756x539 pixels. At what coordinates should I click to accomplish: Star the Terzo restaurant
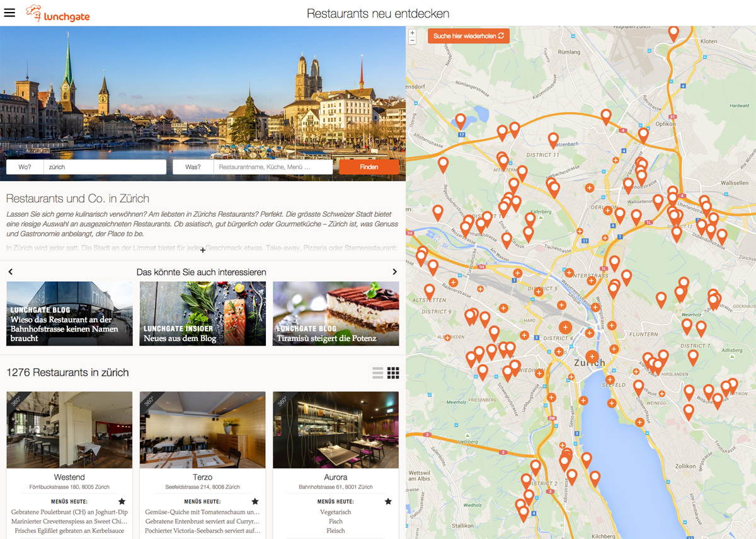click(x=255, y=502)
